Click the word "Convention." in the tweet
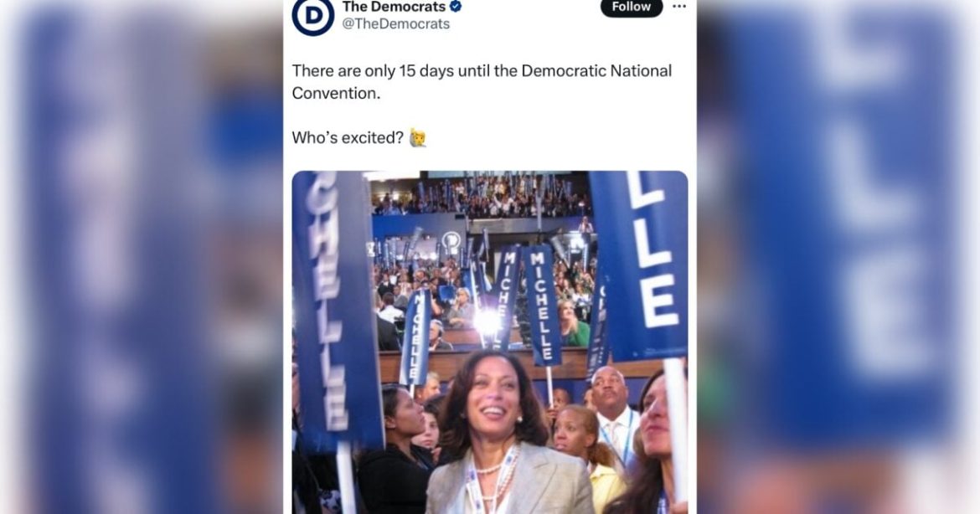 pos(336,93)
